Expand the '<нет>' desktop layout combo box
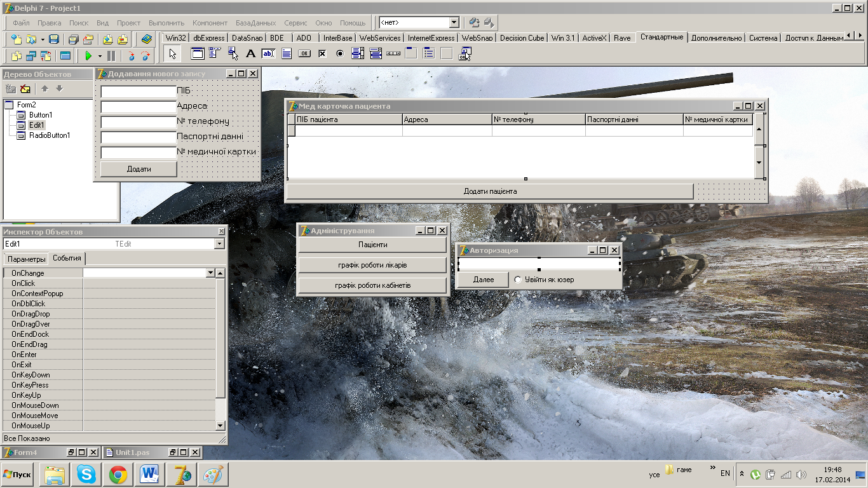 coord(454,23)
